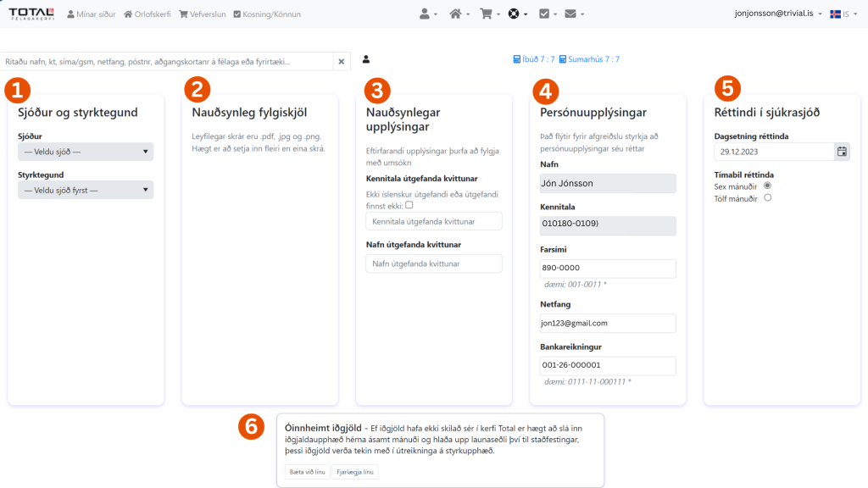
Task: Clear the search field with X icon
Action: click(x=341, y=61)
